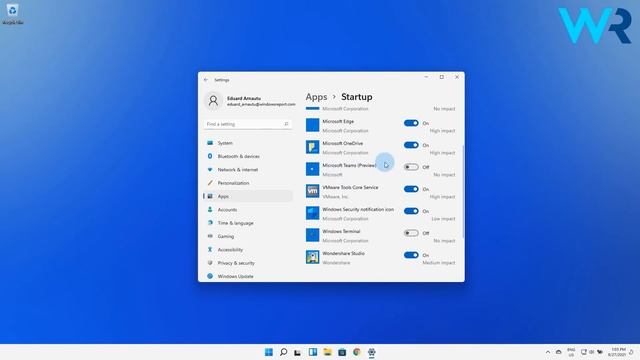
Task: Select Apps in settings sidebar
Action: click(248, 196)
